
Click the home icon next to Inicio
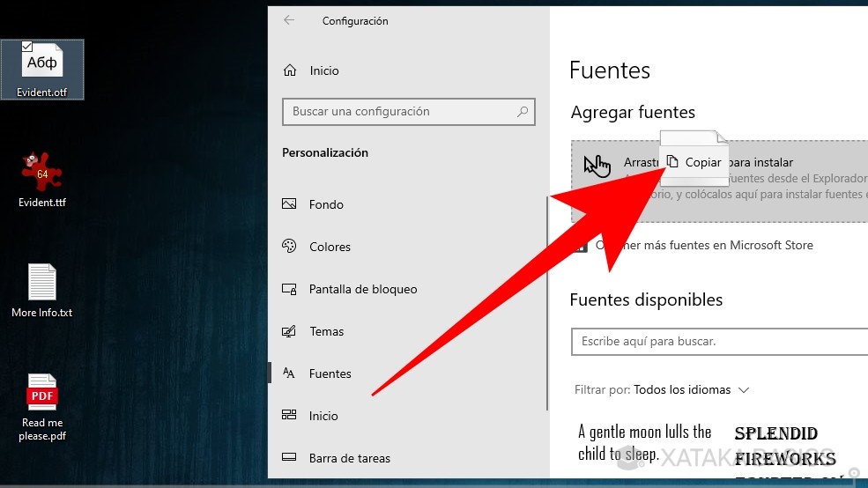tap(290, 70)
